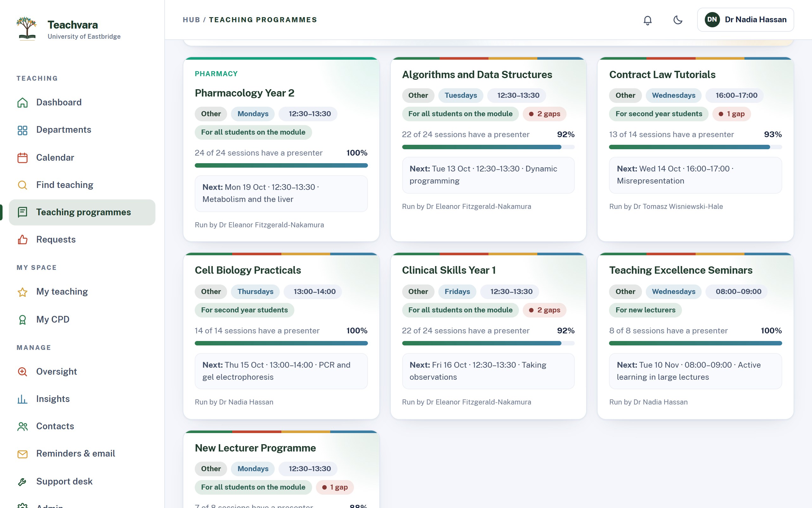Click the Teachvara tree logo
The height and width of the screenshot is (508, 812).
[x=27, y=29]
